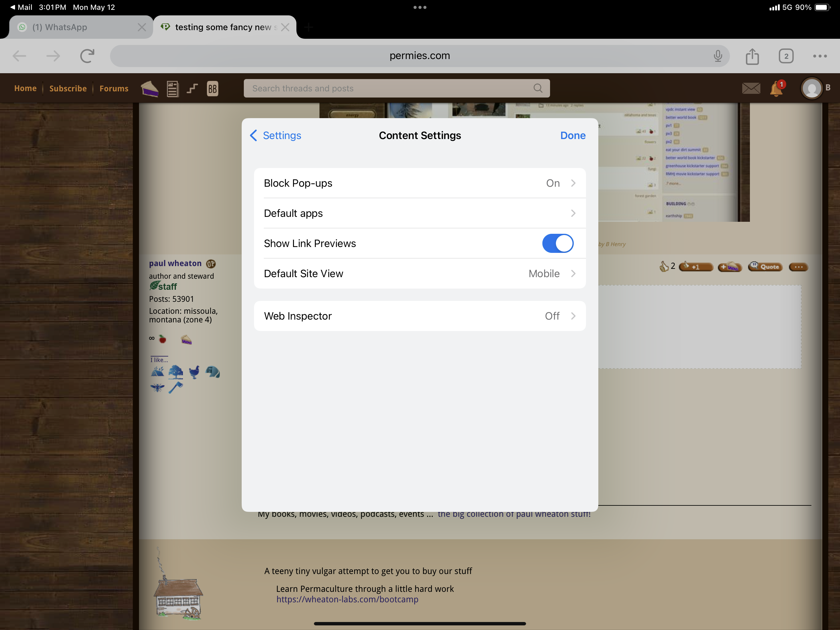Click the pie icon in site navbar
This screenshot has width=840, height=630.
[x=150, y=89]
